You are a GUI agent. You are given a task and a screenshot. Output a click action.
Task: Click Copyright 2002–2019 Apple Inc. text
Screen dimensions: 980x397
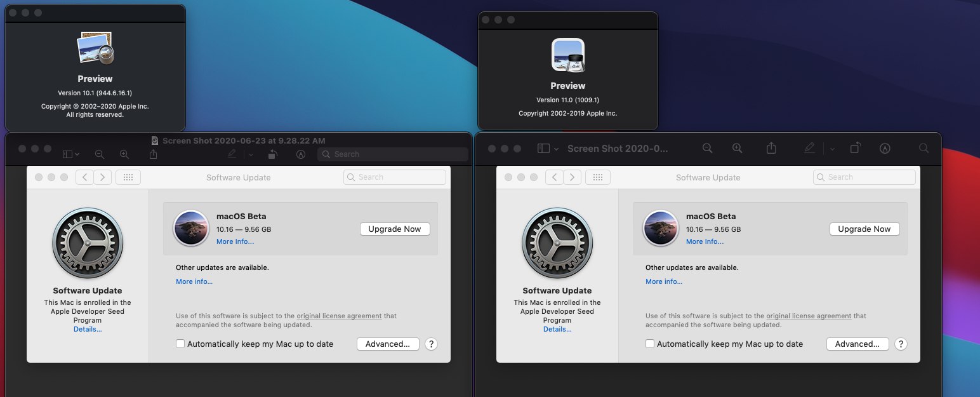coord(568,113)
